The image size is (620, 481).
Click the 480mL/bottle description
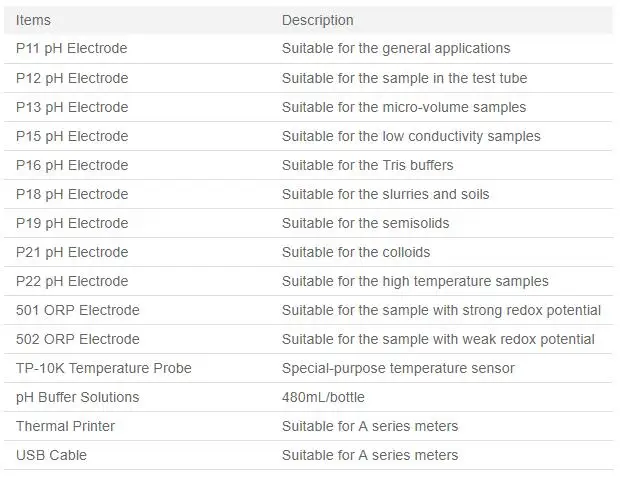323,397
